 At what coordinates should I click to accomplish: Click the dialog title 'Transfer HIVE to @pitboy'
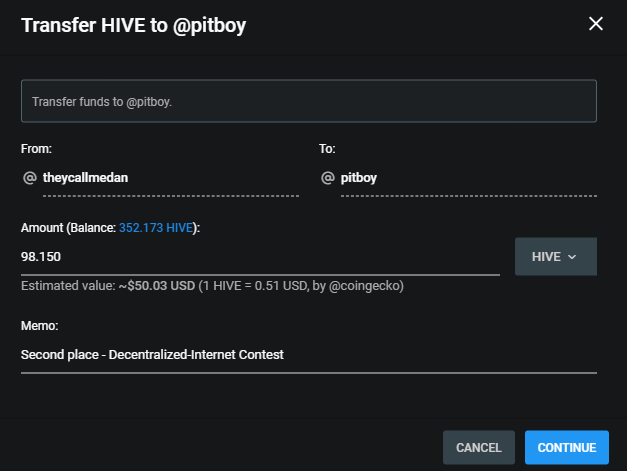(x=134, y=26)
